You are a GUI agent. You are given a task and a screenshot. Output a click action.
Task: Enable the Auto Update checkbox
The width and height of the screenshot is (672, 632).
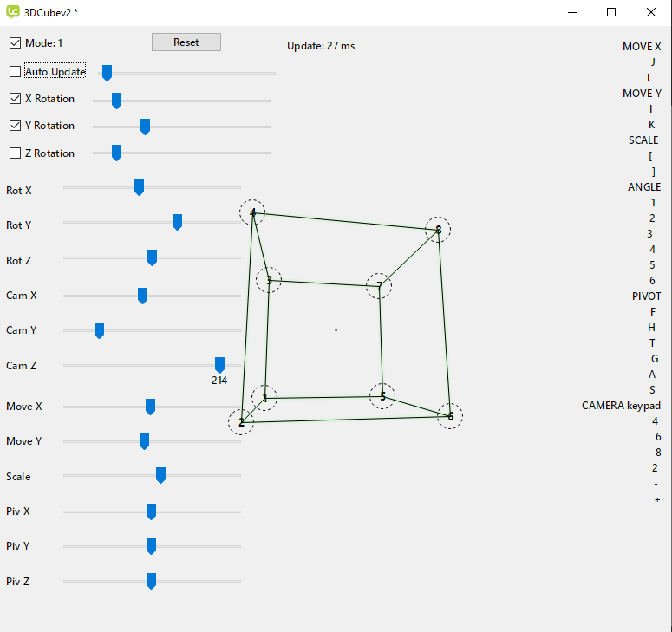[16, 72]
